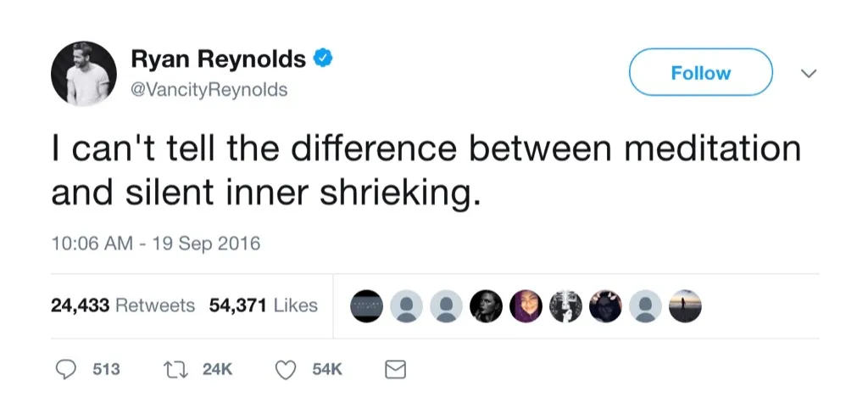Click the 54K like count
868x420 pixels.
click(326, 370)
